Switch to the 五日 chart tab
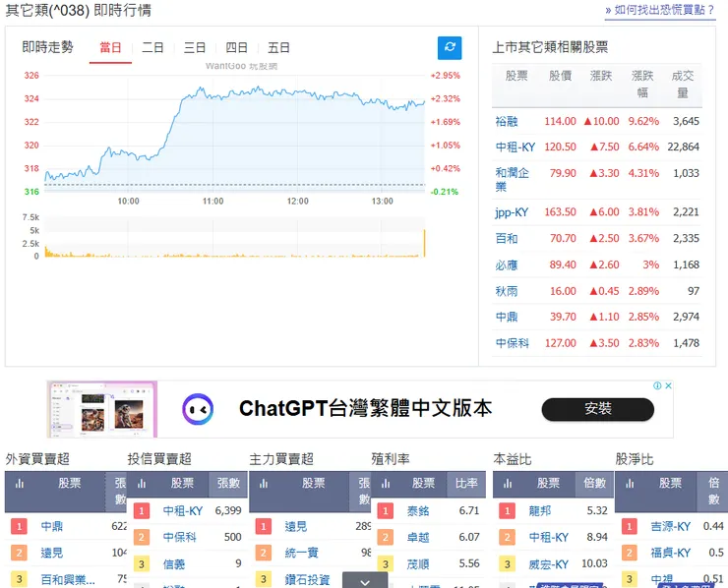 pos(278,48)
